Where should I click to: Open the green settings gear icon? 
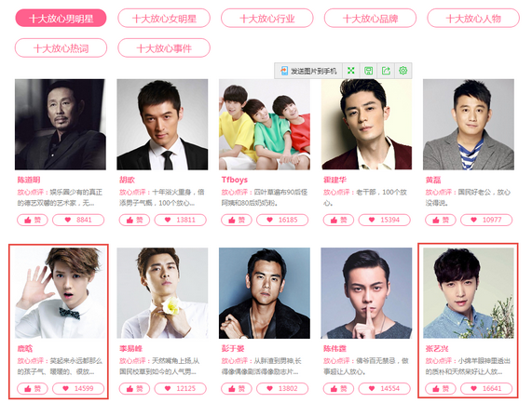pyautogui.click(x=403, y=71)
